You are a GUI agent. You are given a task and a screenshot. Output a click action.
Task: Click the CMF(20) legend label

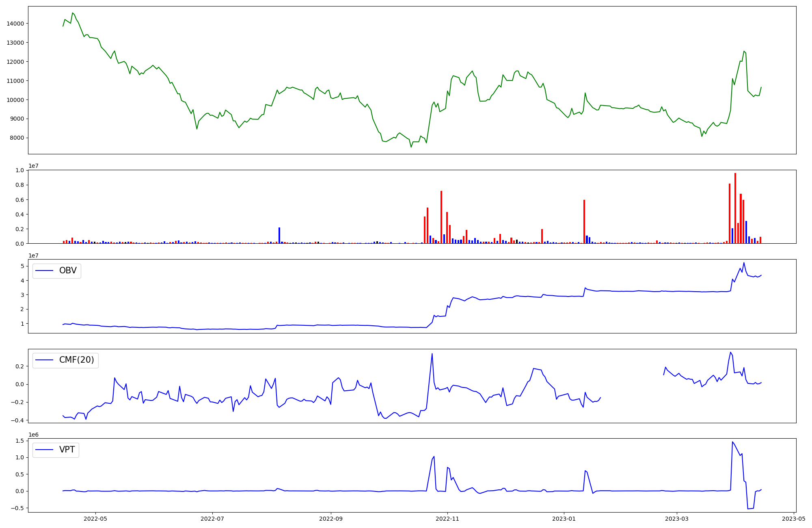[x=76, y=360]
